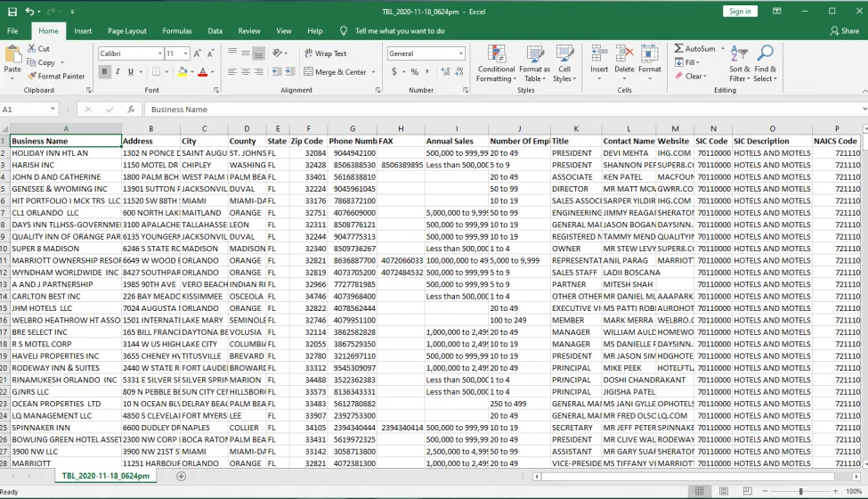
Task: Decrease the font size
Action: click(211, 53)
